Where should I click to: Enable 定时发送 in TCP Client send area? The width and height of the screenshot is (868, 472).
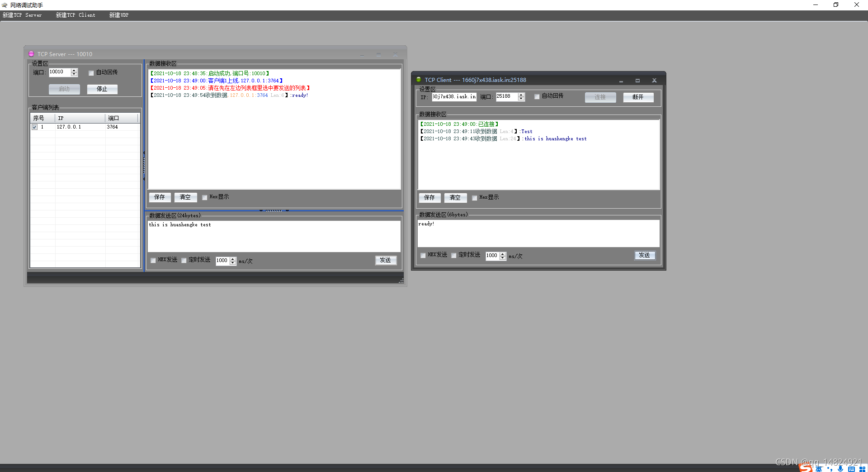[454, 255]
